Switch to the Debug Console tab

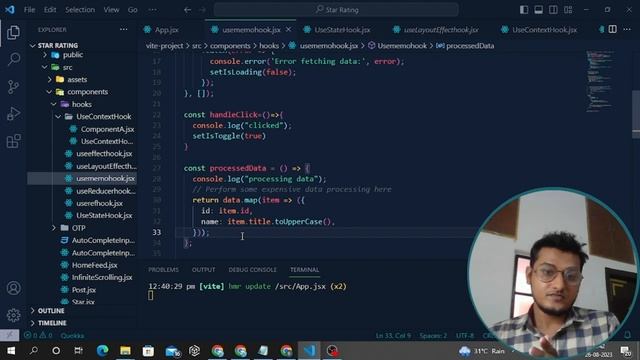coord(252,270)
